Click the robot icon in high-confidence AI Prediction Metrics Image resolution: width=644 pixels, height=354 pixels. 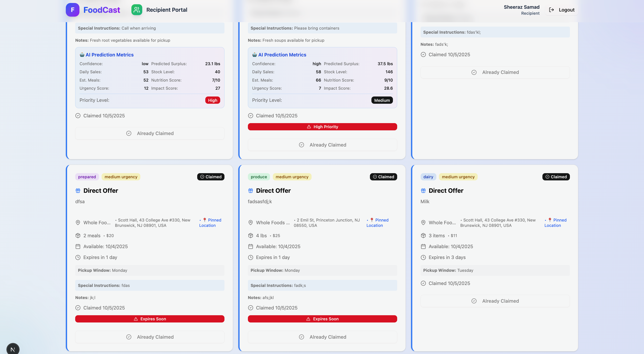tap(254, 55)
